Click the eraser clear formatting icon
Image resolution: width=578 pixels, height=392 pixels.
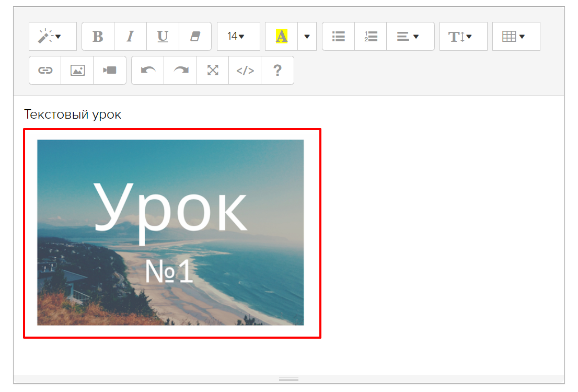coord(195,37)
